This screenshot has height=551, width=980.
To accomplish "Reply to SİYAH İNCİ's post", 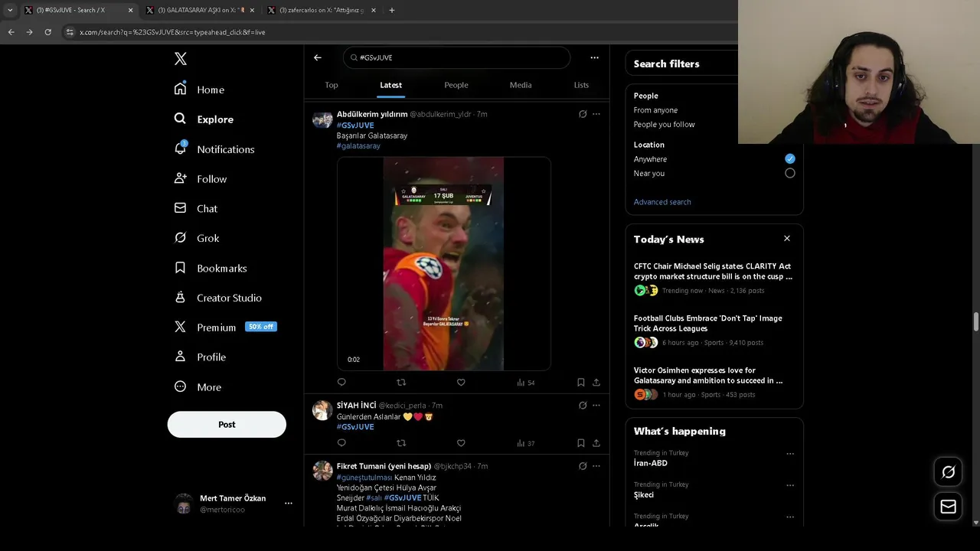I will (341, 443).
